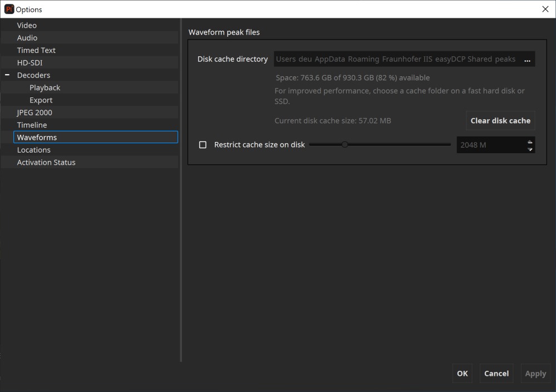Viewport: 556px width, 392px height.
Task: Select the Audio options category
Action: (27, 38)
